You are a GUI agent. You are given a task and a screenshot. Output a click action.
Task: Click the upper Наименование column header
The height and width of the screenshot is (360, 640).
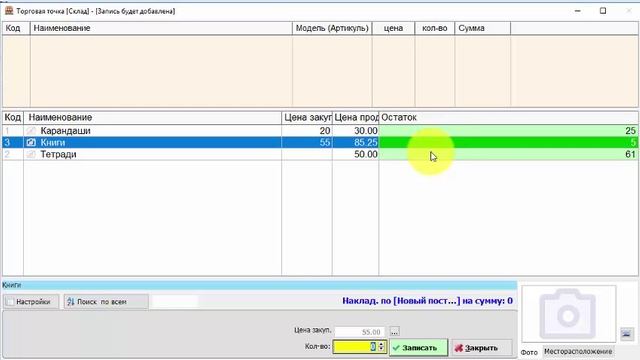tap(161, 28)
